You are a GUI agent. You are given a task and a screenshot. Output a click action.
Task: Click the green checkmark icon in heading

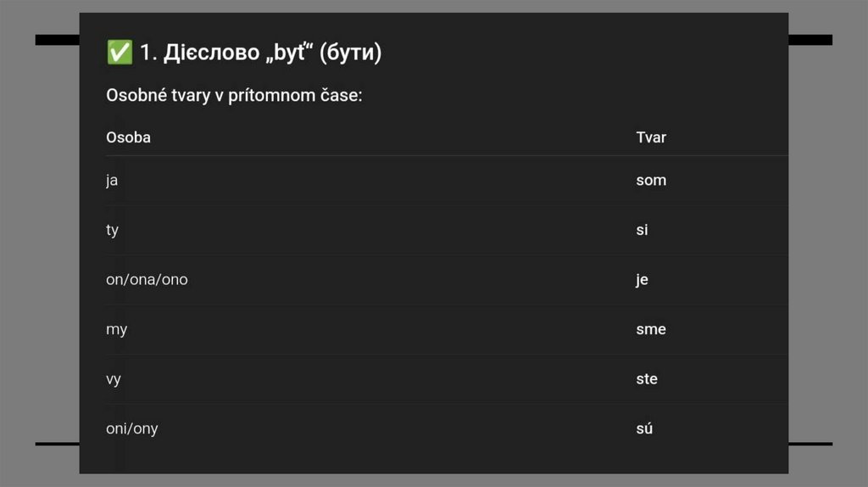(x=120, y=53)
